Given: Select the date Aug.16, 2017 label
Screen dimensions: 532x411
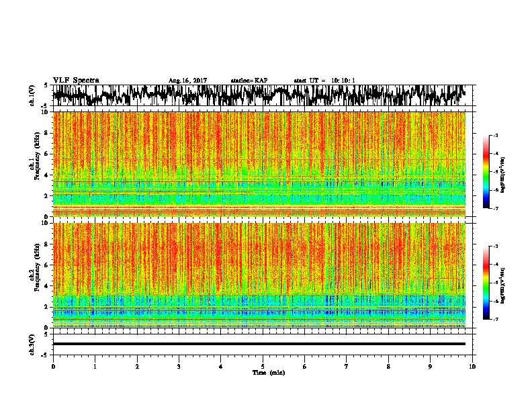Looking at the screenshot, I should click(187, 81).
